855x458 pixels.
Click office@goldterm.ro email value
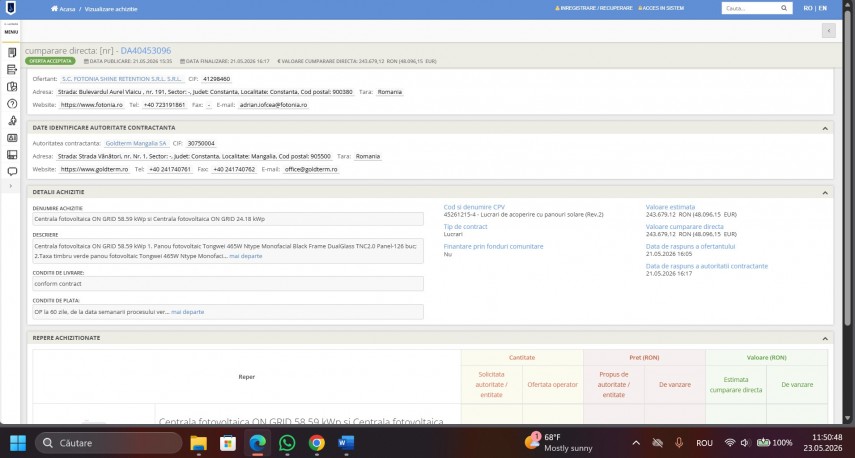(x=311, y=170)
